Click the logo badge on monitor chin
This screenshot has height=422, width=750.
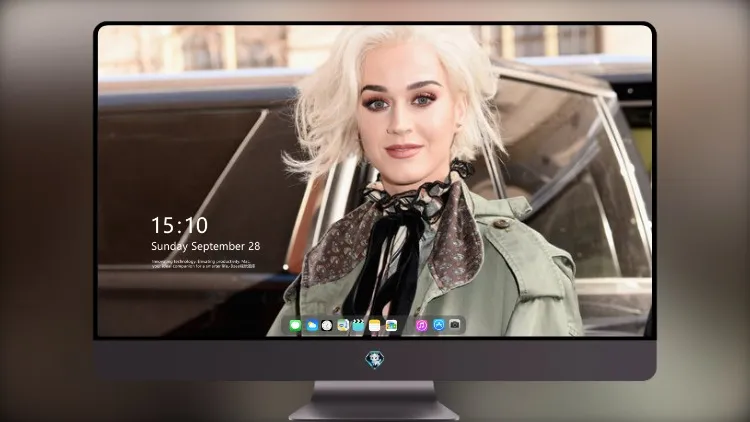click(x=375, y=360)
